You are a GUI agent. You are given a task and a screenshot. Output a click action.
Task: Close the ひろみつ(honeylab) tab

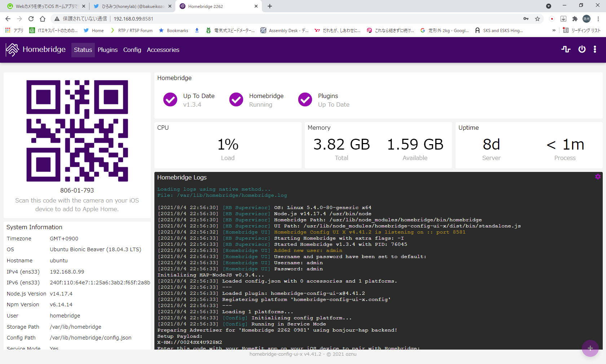[170, 6]
